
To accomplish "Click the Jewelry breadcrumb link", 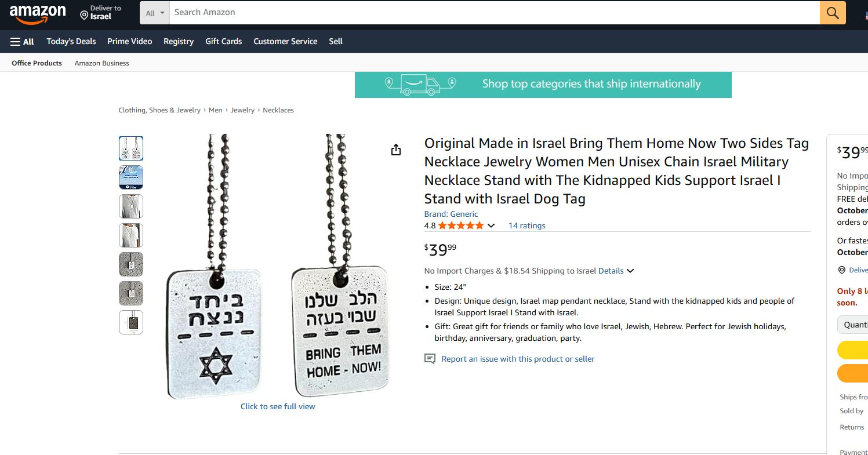I will pyautogui.click(x=242, y=110).
